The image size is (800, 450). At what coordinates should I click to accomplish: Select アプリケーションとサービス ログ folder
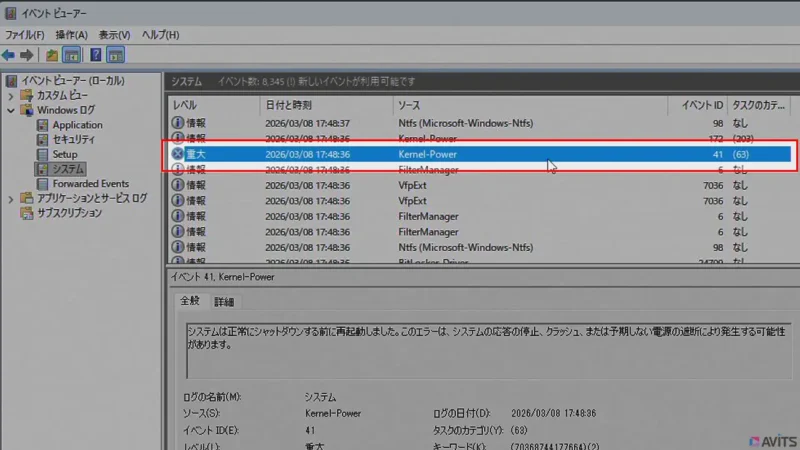pyautogui.click(x=92, y=198)
